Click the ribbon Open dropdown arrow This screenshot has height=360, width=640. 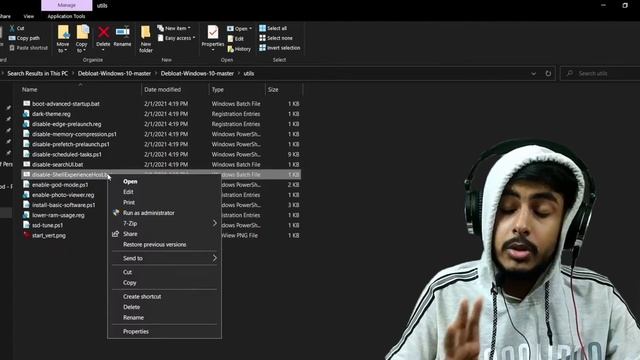pyautogui.click(x=250, y=29)
